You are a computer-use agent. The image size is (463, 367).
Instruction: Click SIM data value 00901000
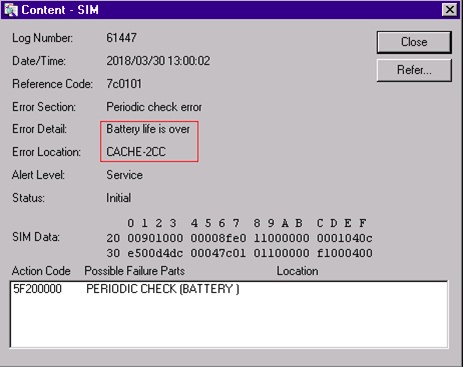155,238
